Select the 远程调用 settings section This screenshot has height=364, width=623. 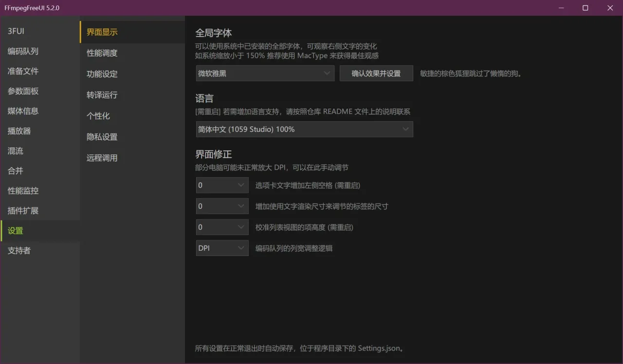click(132, 158)
